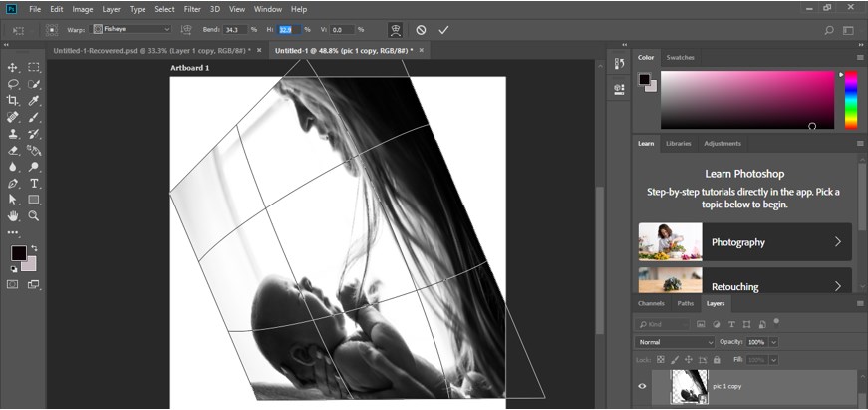Select the Rectangular Marquee tool
This screenshot has height=410, width=868.
click(x=34, y=68)
